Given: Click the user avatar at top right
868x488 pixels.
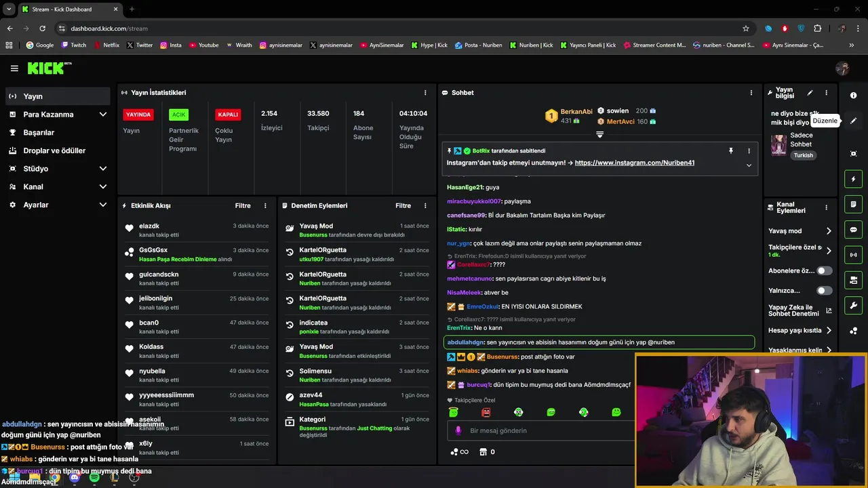Looking at the screenshot, I should [842, 68].
